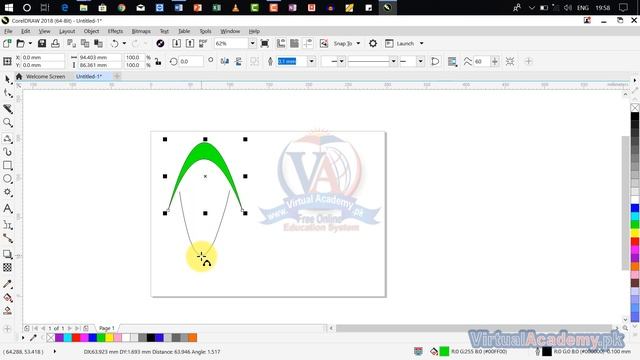Open the Effects menu
Image resolution: width=640 pixels, height=360 pixels.
[x=116, y=31]
